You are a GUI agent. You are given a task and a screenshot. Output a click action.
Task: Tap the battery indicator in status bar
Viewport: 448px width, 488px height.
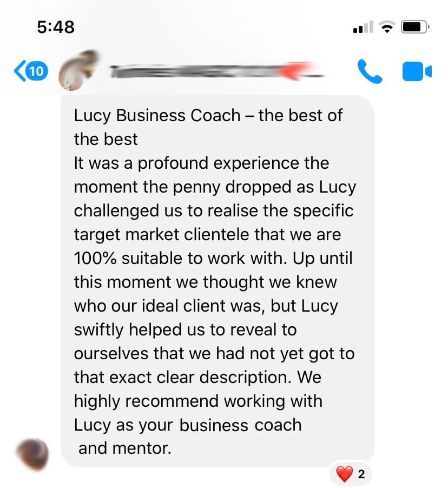(x=416, y=27)
